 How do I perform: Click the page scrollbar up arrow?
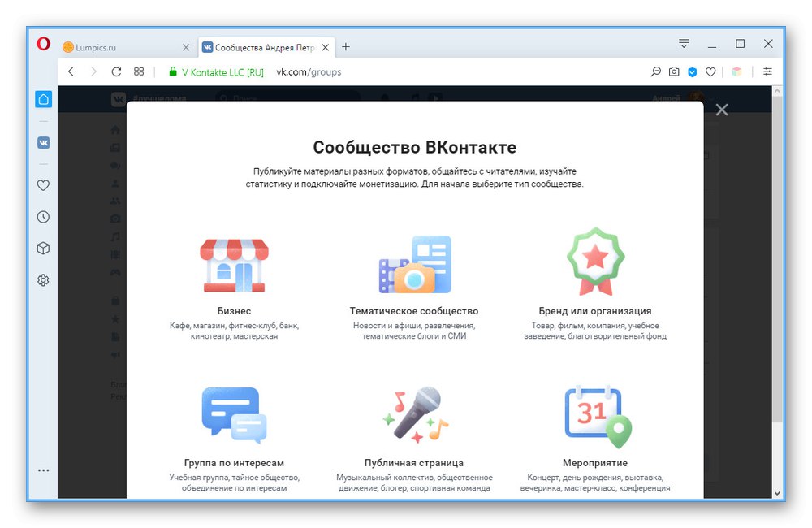(777, 91)
